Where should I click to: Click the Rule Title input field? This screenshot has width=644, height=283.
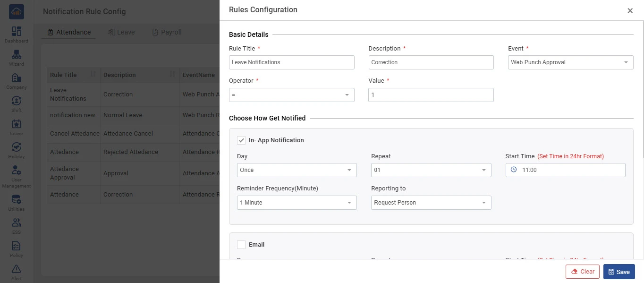[291, 62]
